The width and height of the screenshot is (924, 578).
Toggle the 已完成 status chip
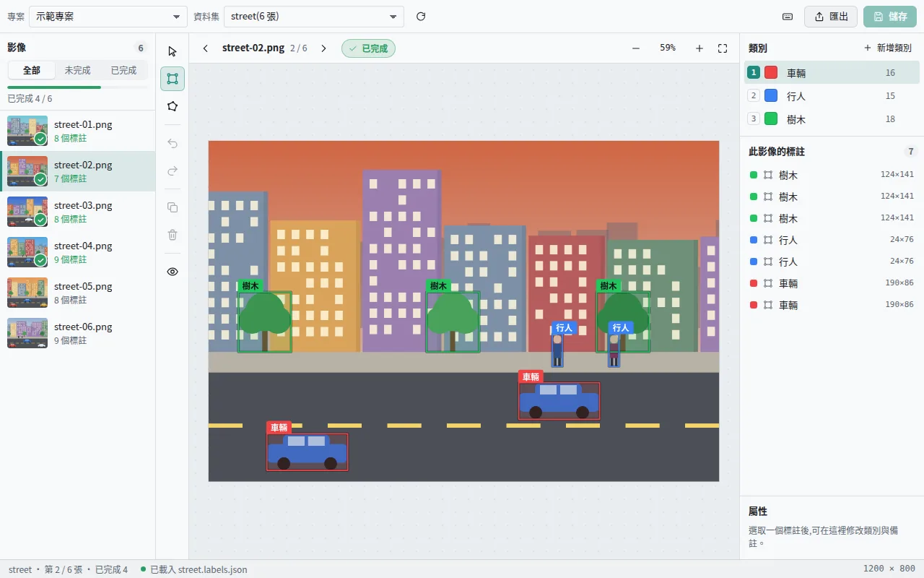pyautogui.click(x=368, y=48)
